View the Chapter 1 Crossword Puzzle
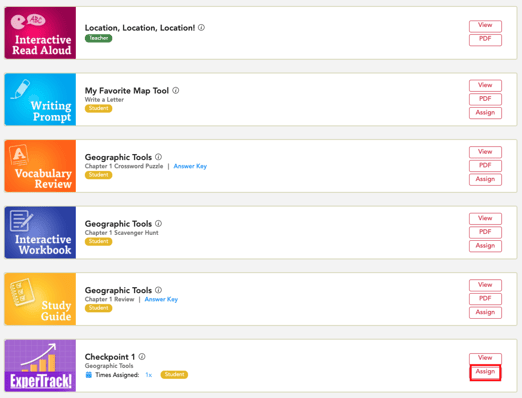Image resolution: width=522 pixels, height=398 pixels. click(485, 152)
